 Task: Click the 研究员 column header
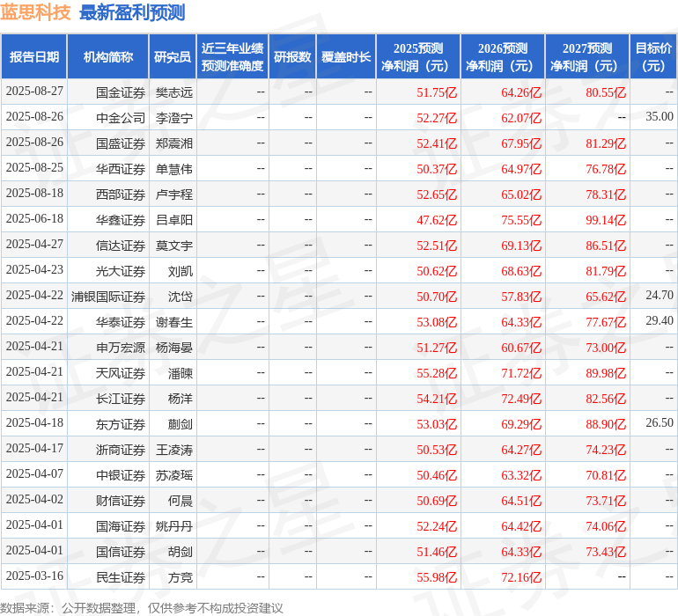click(172, 57)
